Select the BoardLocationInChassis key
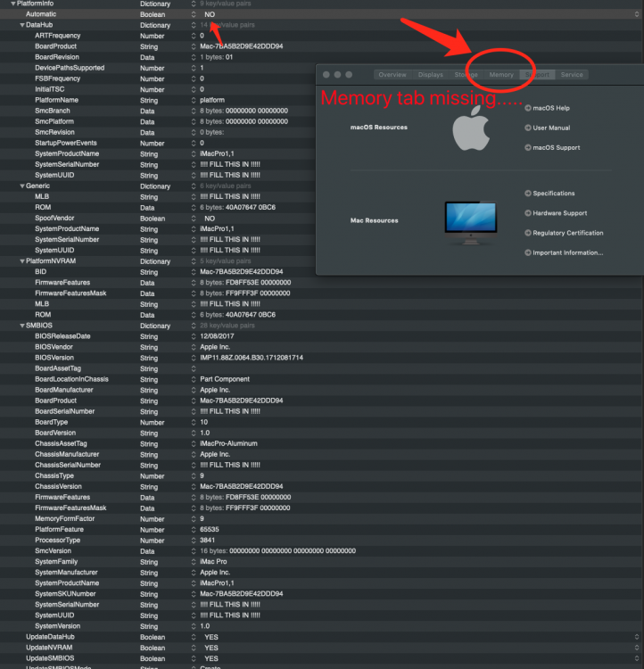The height and width of the screenshot is (669, 644). pos(71,379)
